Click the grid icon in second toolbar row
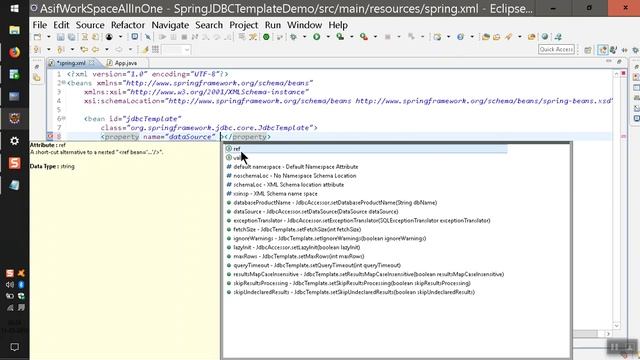The width and height of the screenshot is (640, 360). [155, 50]
